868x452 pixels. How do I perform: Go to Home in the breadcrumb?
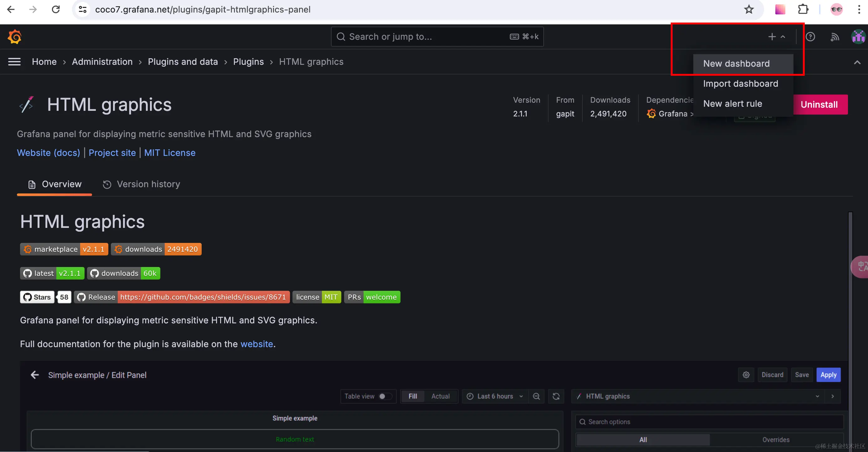tap(44, 62)
